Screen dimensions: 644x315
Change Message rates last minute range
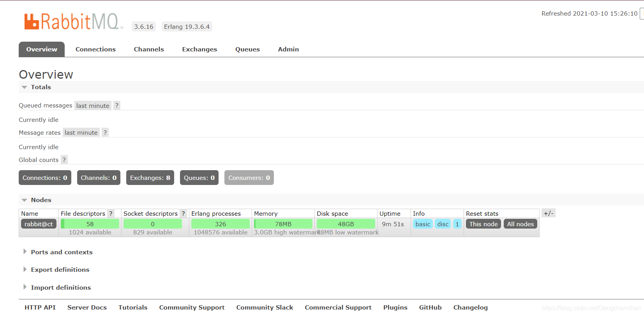(x=81, y=132)
